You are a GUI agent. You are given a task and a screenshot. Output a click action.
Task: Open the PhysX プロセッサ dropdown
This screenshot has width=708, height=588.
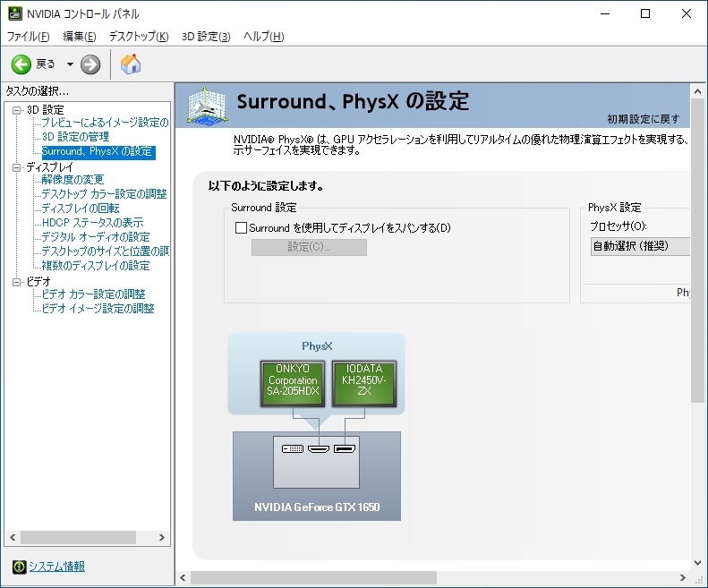640,246
